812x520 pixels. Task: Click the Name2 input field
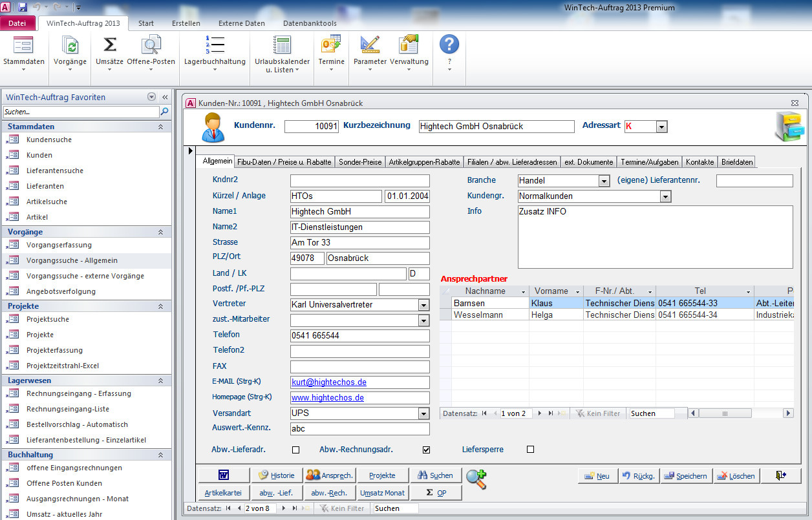click(359, 227)
